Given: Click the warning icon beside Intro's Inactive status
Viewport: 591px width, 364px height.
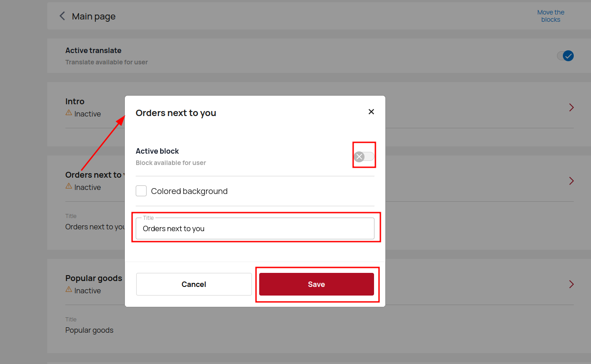Looking at the screenshot, I should (x=69, y=112).
